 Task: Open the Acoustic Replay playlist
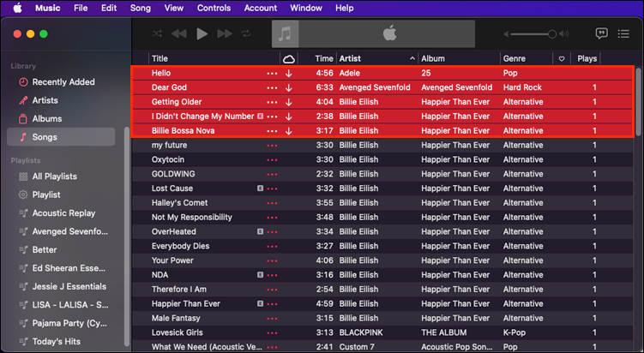[61, 213]
